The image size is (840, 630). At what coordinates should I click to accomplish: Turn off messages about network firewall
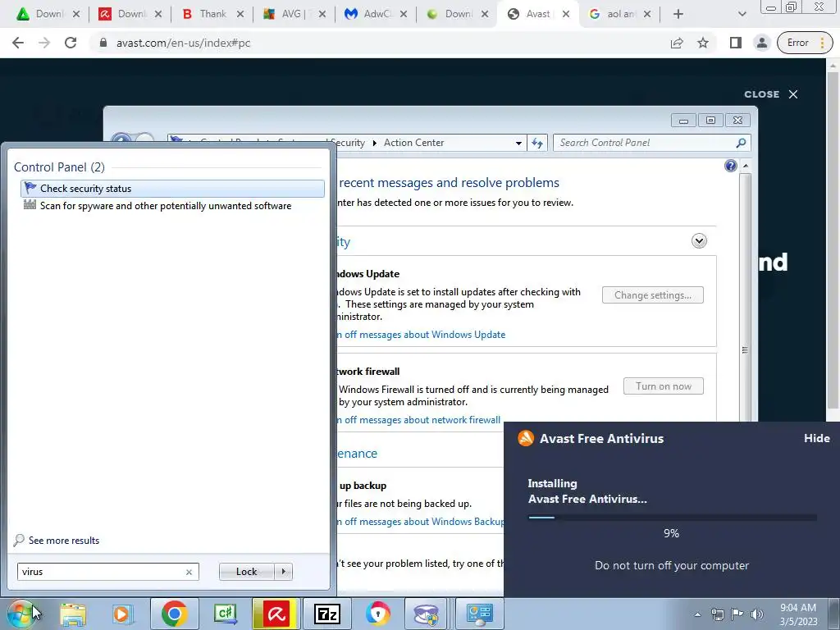[418, 420]
